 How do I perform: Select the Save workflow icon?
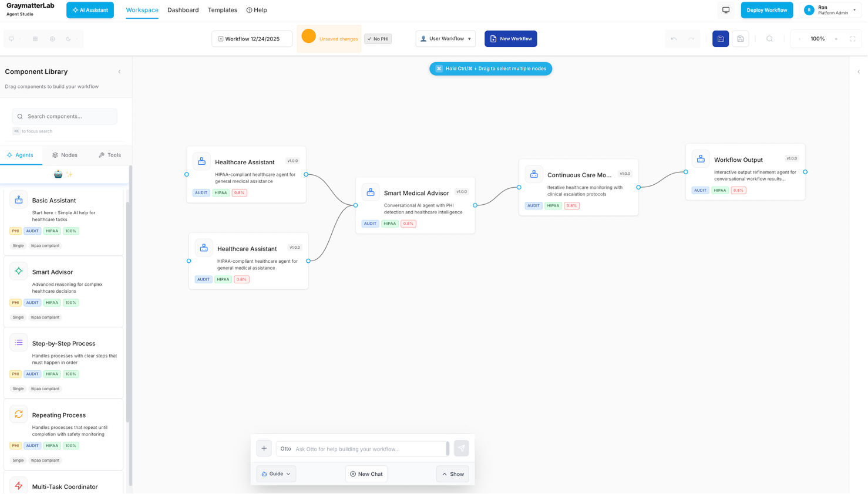(x=721, y=38)
